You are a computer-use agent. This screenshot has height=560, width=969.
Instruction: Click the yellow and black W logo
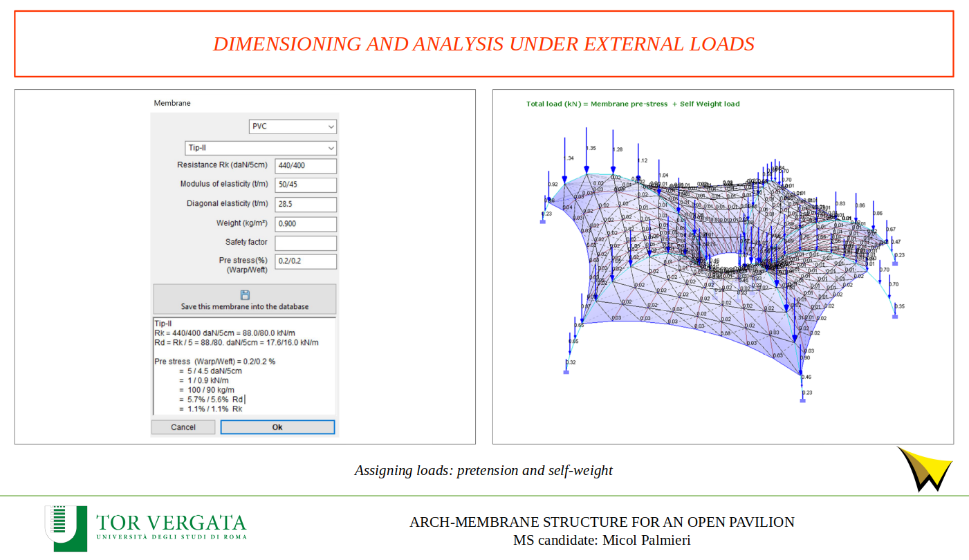tap(925, 469)
